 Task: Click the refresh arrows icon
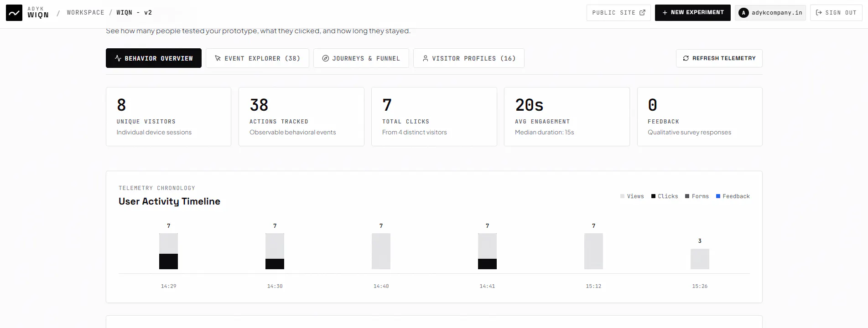(686, 58)
